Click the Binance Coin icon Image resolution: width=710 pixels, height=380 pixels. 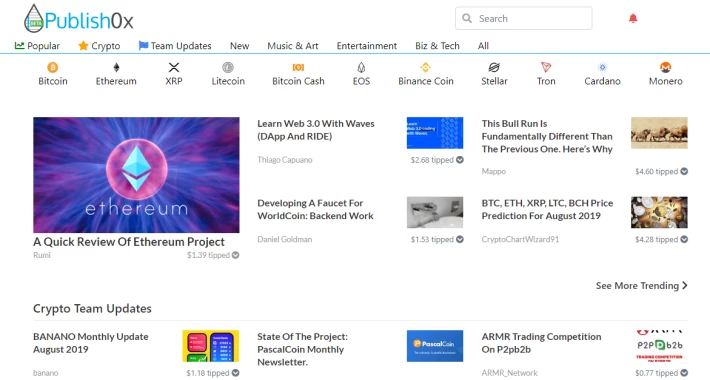tap(425, 67)
